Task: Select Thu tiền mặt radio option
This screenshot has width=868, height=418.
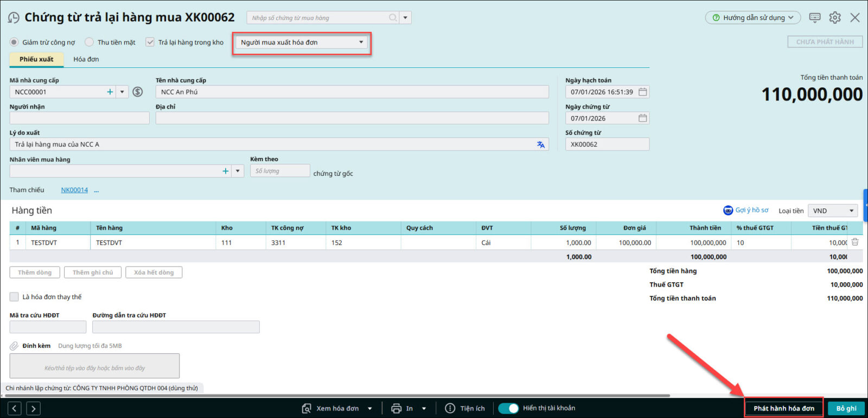Action: tap(90, 42)
